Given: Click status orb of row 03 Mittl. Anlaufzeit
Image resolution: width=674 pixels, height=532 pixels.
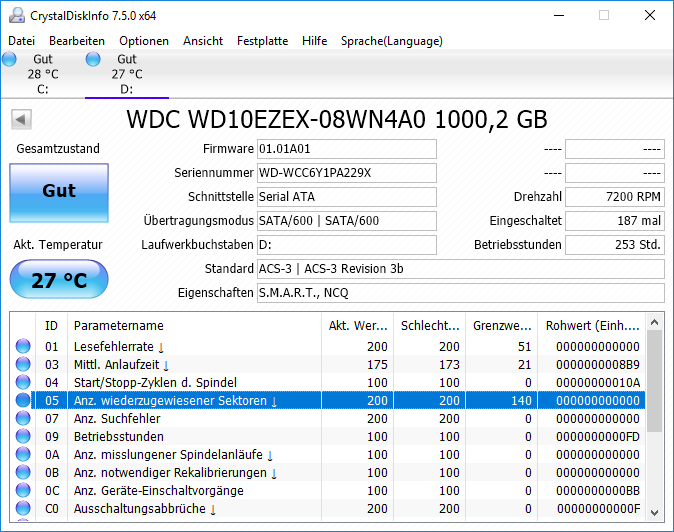Looking at the screenshot, I should 23,364.
